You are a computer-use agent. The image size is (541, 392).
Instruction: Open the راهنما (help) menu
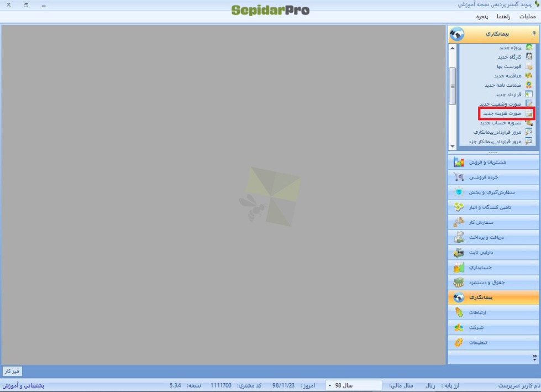pos(503,17)
